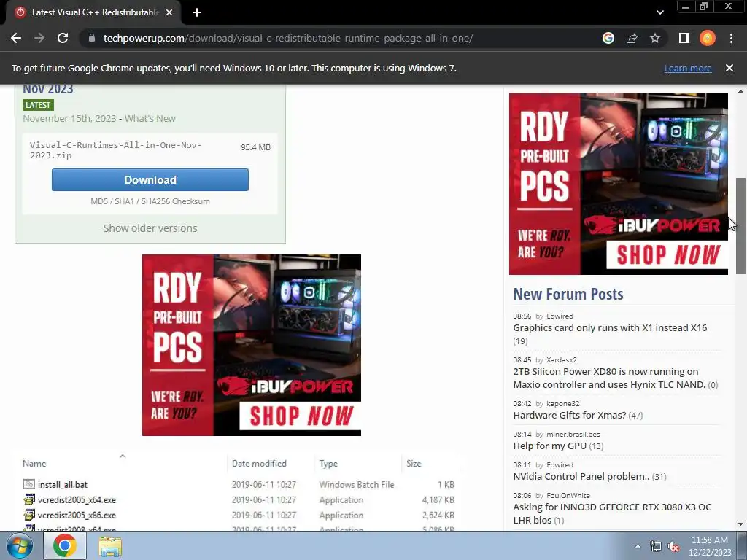The image size is (747, 560).
Task: Click scrollbar up arrow
Action: [x=740, y=91]
